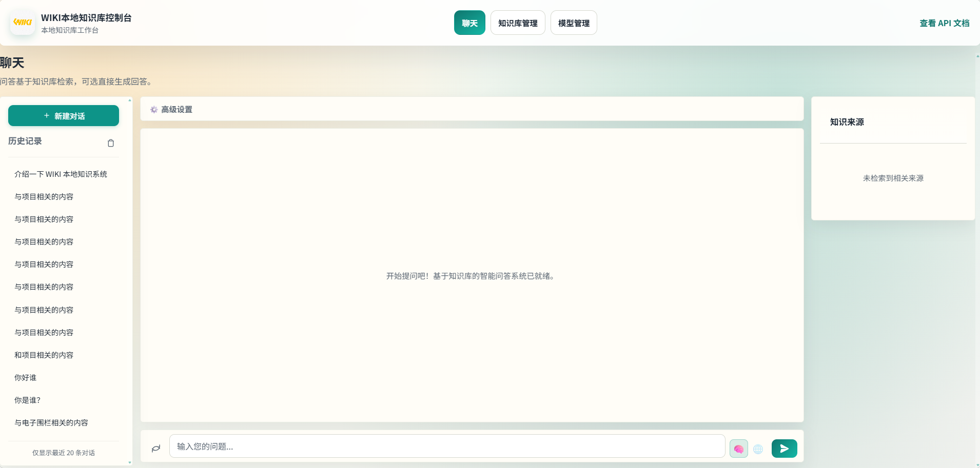Click the WIKI本地知识库控制台 title

(x=86, y=17)
